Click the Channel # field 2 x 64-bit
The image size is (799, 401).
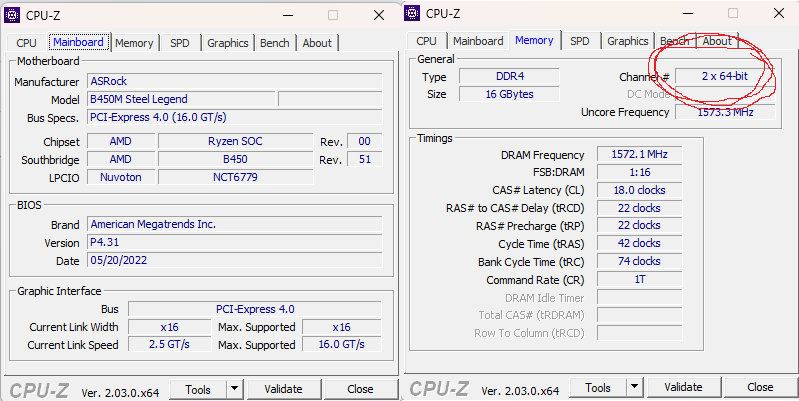[x=725, y=76]
